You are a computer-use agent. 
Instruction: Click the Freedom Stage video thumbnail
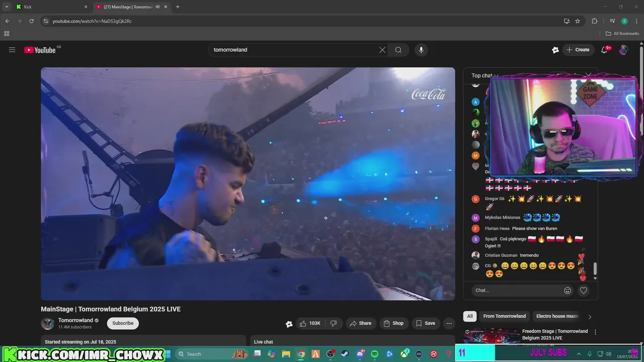click(492, 335)
